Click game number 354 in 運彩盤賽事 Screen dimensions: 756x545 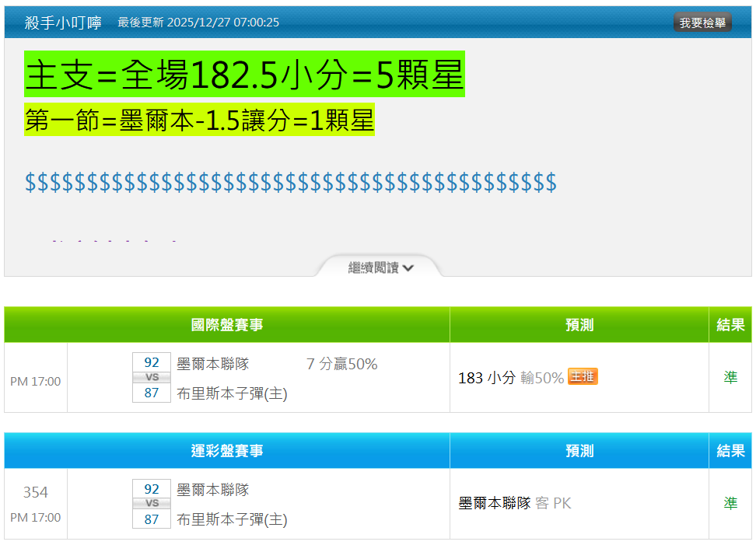35,492
